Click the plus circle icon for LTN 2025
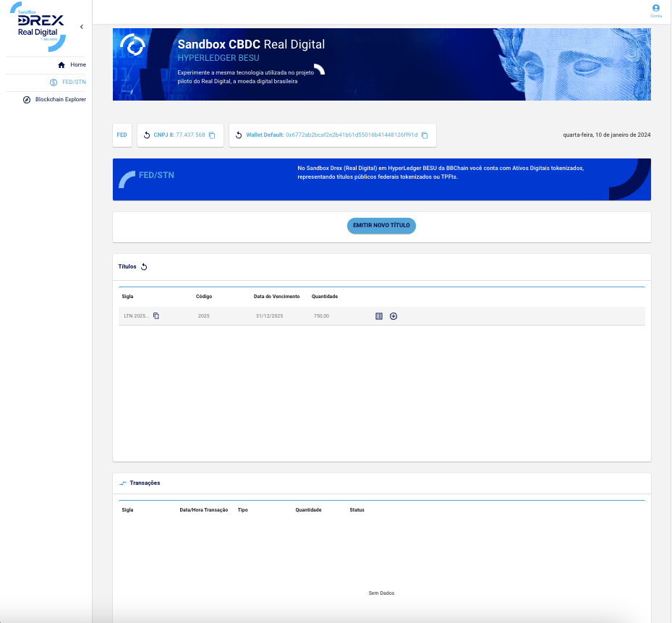This screenshot has width=672, height=623. [394, 316]
